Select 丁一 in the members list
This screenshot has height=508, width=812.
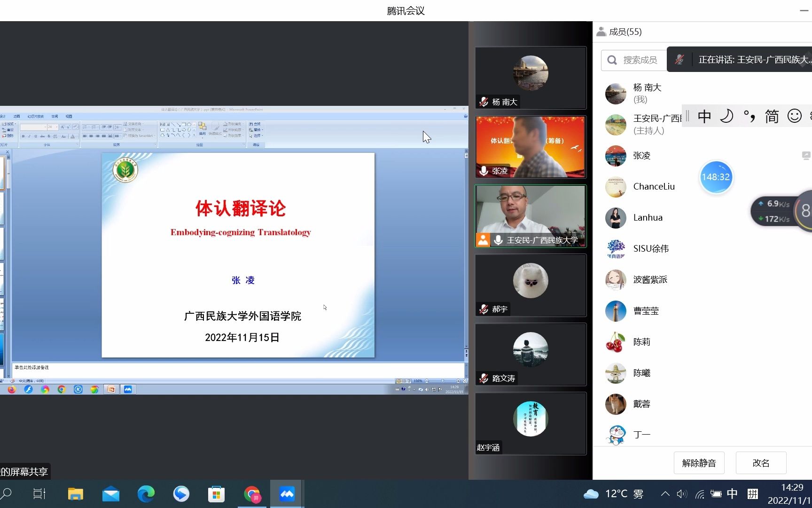pyautogui.click(x=703, y=434)
